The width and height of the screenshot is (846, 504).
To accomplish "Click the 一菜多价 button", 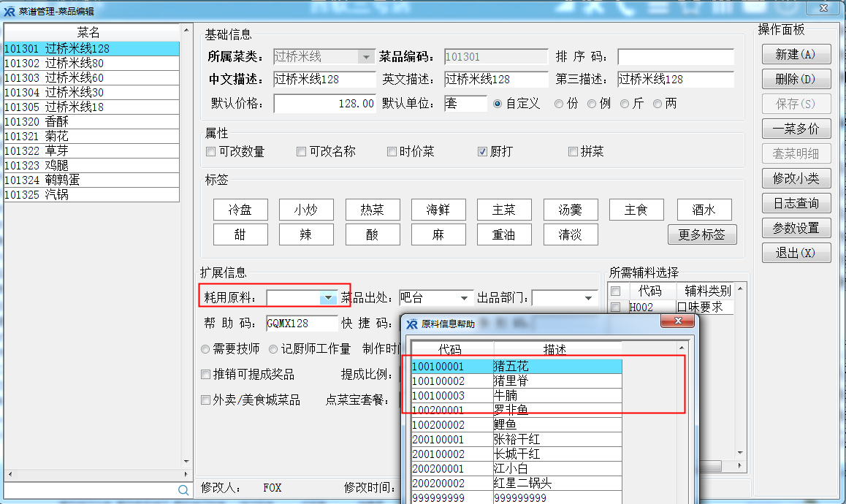I will pos(796,129).
